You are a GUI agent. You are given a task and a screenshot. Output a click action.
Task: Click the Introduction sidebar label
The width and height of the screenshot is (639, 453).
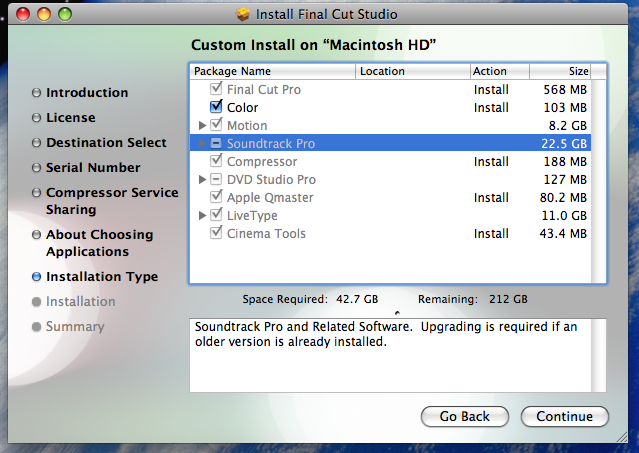coord(87,93)
